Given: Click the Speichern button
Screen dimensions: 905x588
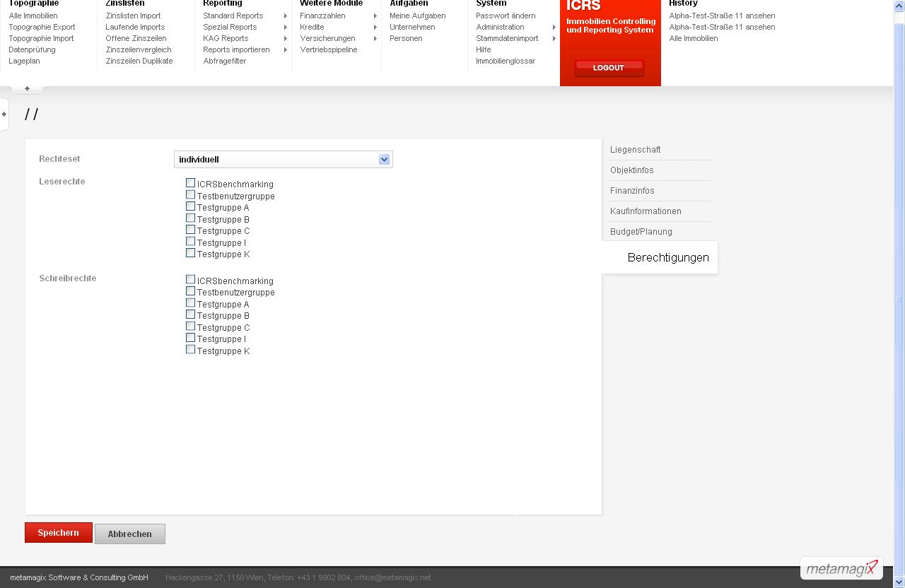Looking at the screenshot, I should click(59, 533).
